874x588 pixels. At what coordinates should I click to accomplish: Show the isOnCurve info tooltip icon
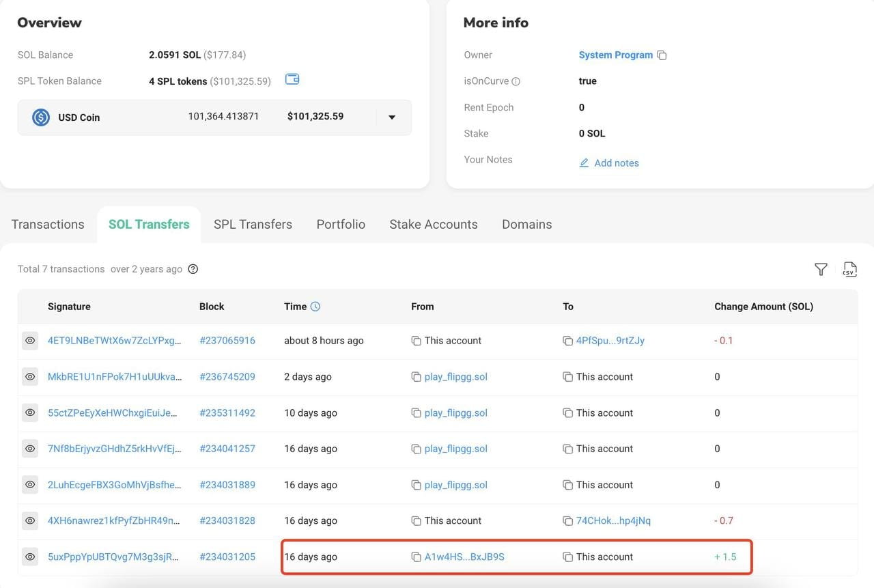coord(516,81)
